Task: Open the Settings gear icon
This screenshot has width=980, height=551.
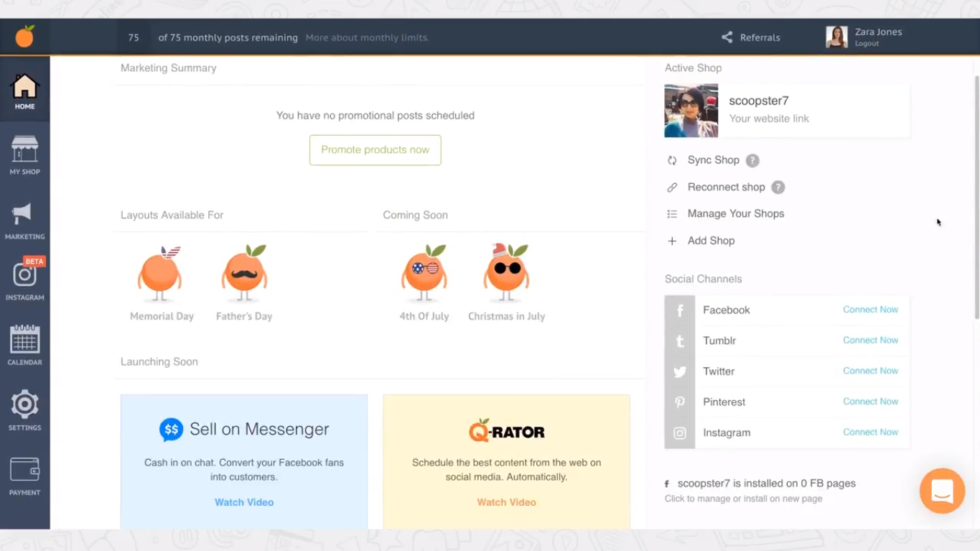Action: tap(24, 406)
